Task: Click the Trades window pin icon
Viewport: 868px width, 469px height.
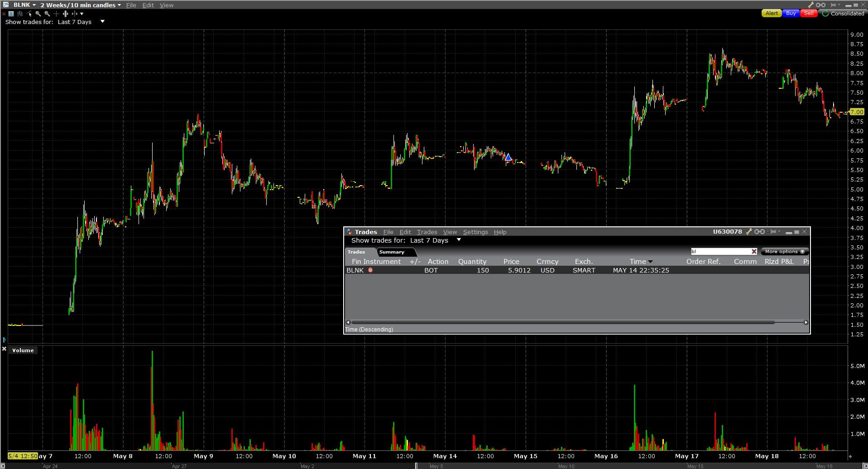Action: click(x=773, y=232)
